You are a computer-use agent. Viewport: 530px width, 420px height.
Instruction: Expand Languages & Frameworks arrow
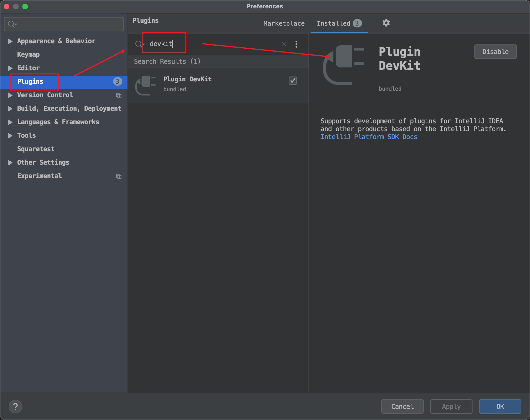pos(10,122)
